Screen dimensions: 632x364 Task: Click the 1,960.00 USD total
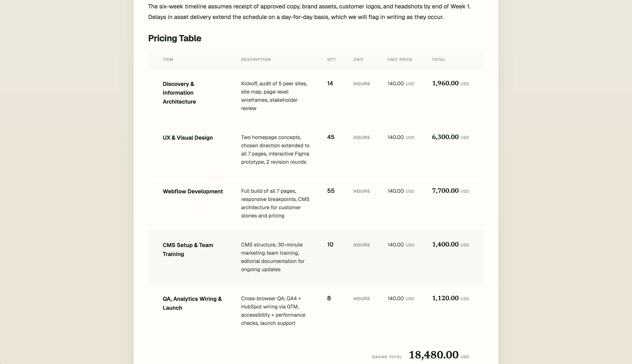450,84
